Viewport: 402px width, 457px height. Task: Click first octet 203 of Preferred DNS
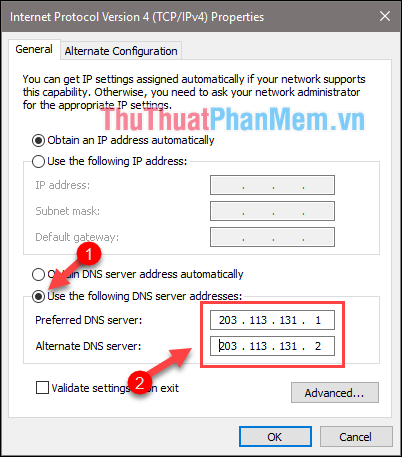tap(228, 320)
